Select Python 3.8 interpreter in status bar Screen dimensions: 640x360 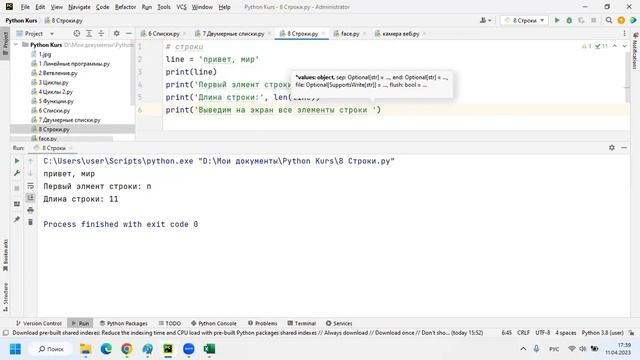coord(602,333)
